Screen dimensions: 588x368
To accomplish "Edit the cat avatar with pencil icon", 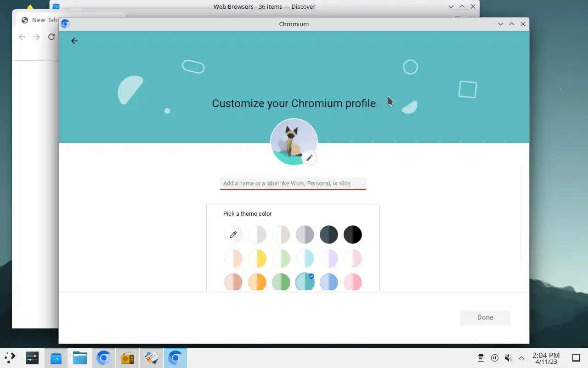I will point(310,158).
